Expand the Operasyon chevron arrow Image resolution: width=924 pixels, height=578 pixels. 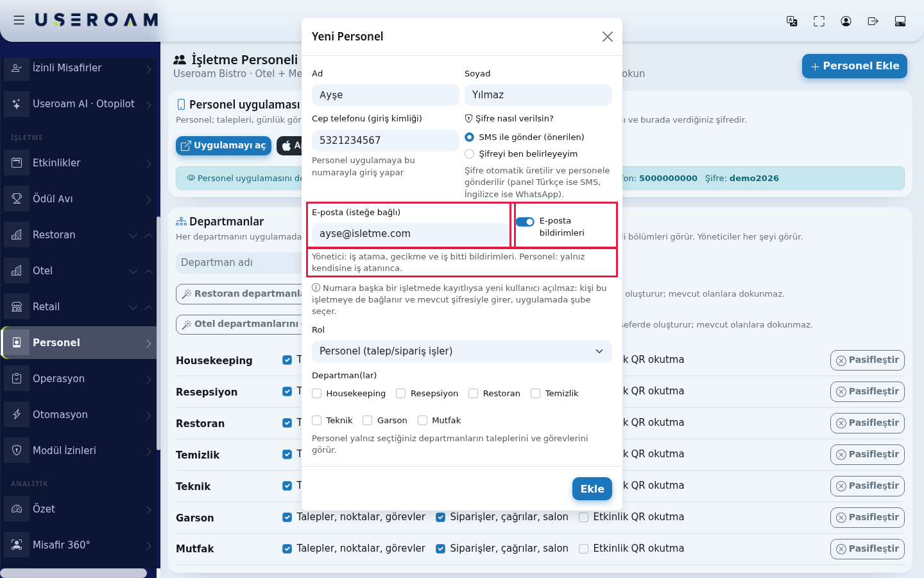point(148,380)
